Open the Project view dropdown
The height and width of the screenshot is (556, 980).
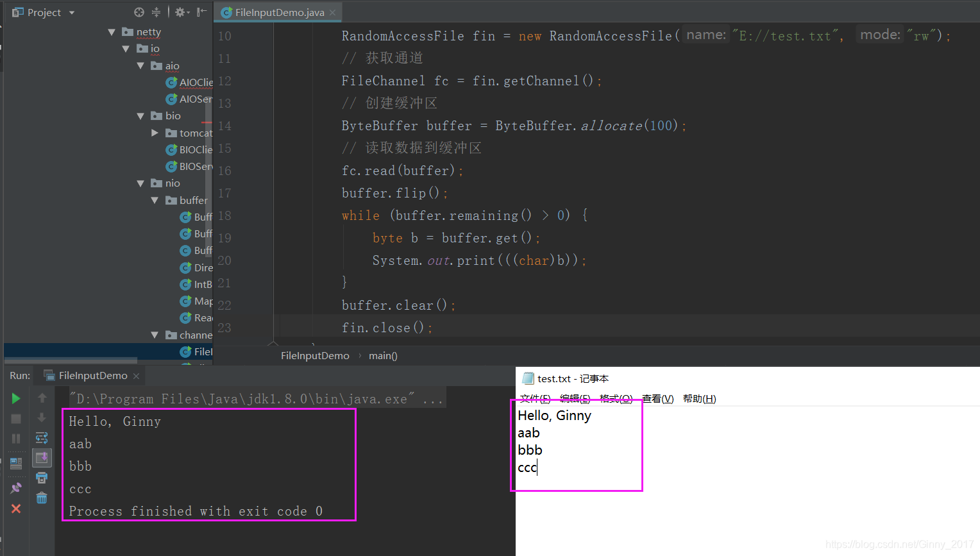[71, 12]
